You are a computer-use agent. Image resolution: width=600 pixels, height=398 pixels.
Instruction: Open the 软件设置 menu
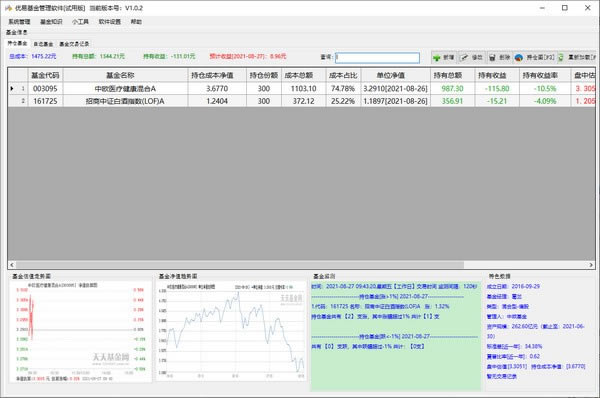(x=110, y=22)
